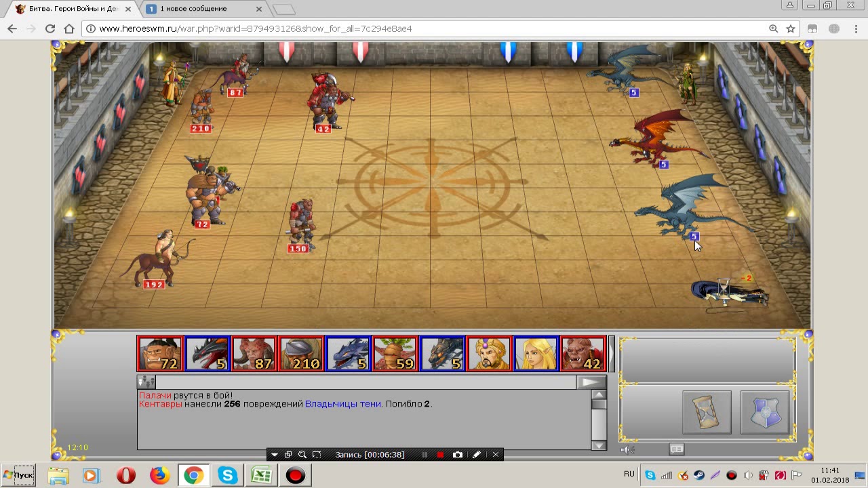Image resolution: width=868 pixels, height=488 pixels.
Task: Select the ogre portrait showing 72
Action: point(160,354)
